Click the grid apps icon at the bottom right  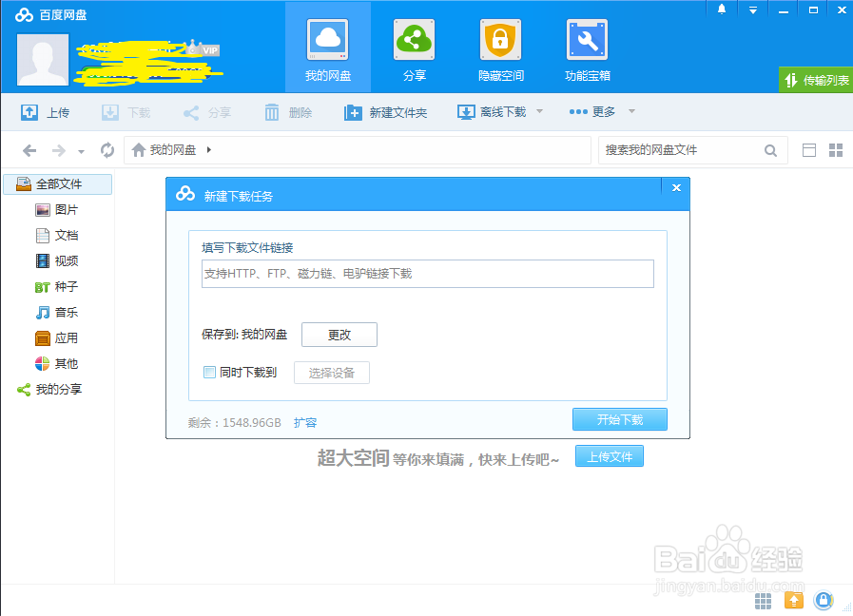tap(763, 601)
